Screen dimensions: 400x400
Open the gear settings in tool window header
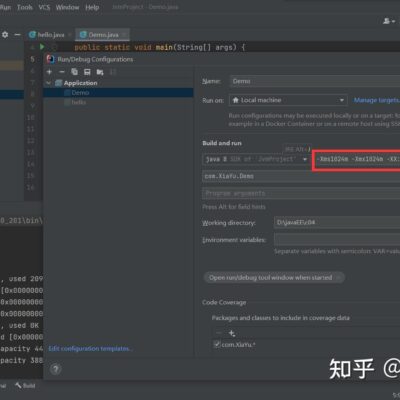pyautogui.click(x=5, y=34)
